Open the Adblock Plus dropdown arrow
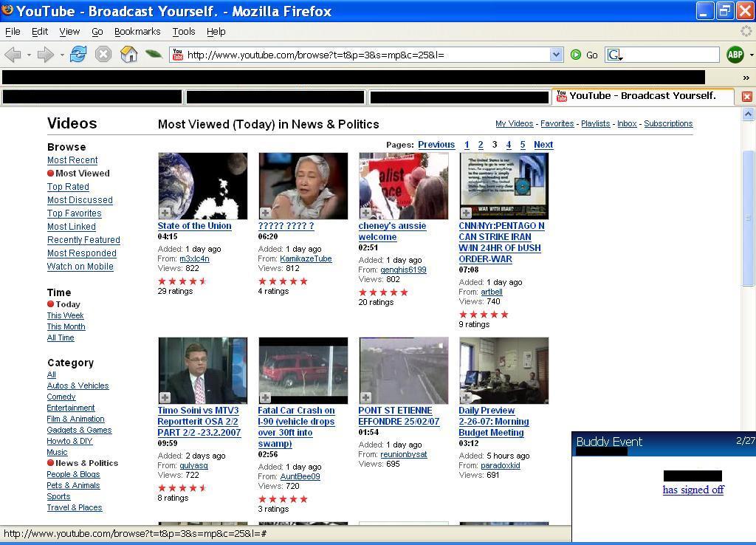The image size is (756, 545). pyautogui.click(x=751, y=55)
